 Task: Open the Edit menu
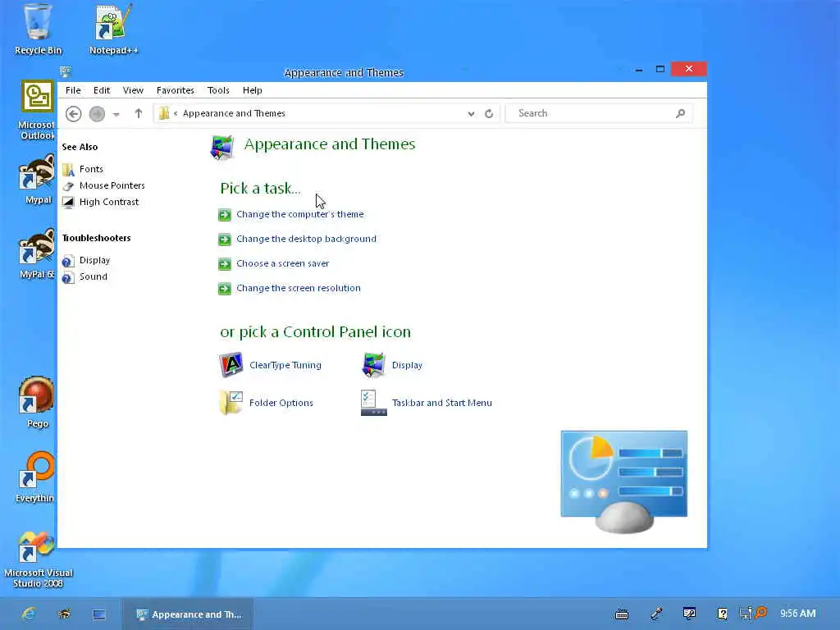[x=102, y=90]
